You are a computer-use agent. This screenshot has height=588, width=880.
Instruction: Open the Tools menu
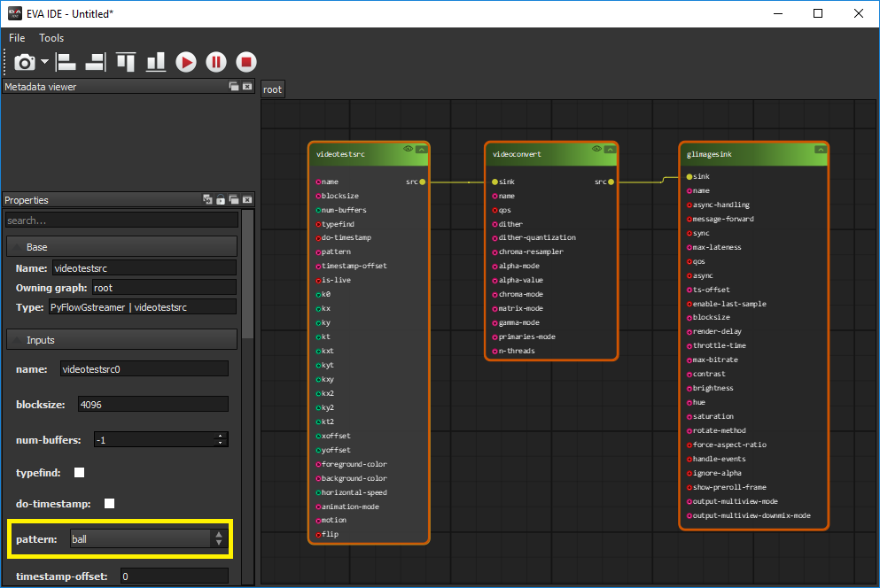[51, 38]
